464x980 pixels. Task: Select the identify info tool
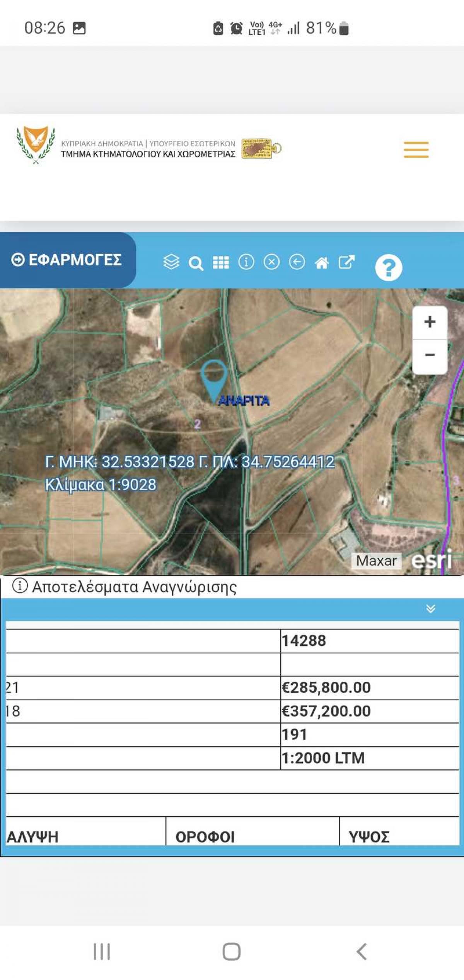pyautogui.click(x=246, y=262)
